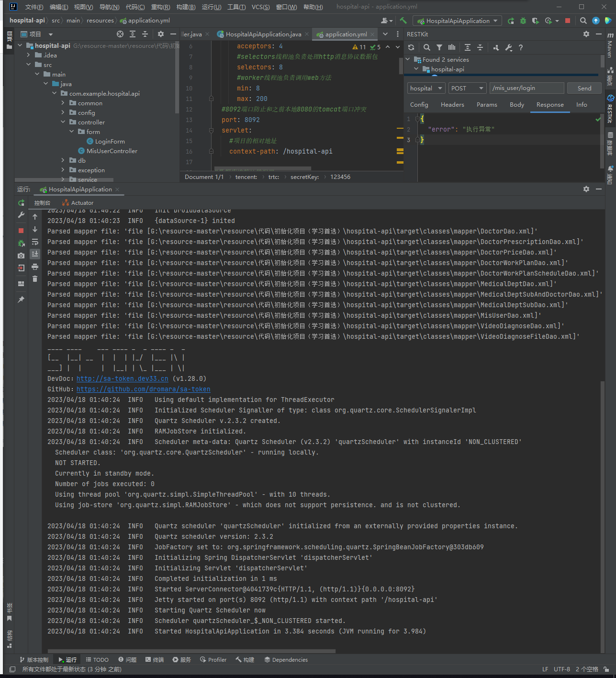This screenshot has height=678, width=616.
Task: Collapse the controller folder in Project tree
Action: coord(63,122)
